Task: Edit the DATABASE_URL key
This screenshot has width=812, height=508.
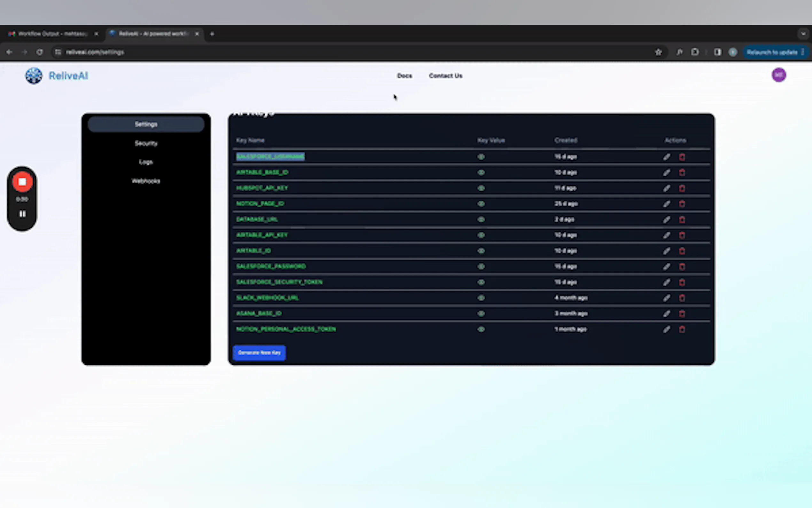Action: click(x=666, y=220)
